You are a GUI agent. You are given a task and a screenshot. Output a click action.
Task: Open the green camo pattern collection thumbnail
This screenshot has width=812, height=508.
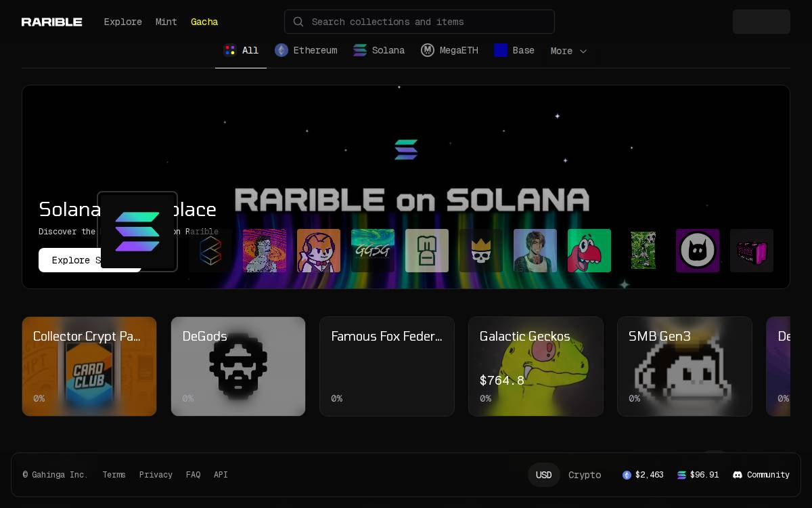point(644,251)
